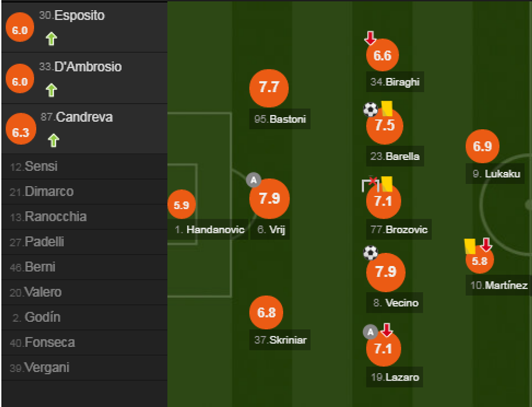The height and width of the screenshot is (407, 532).
Task: Click Skriniar's 6.8 rating badge
Action: click(267, 313)
